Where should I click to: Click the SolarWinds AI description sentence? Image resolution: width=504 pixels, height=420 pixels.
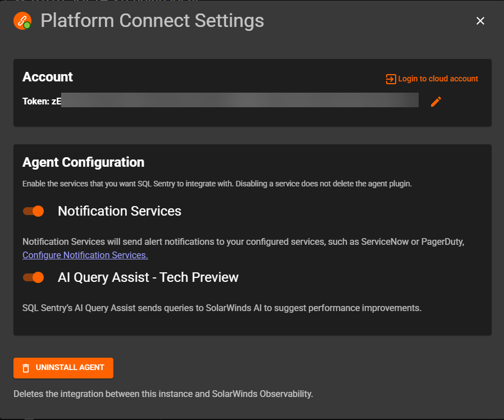click(222, 308)
